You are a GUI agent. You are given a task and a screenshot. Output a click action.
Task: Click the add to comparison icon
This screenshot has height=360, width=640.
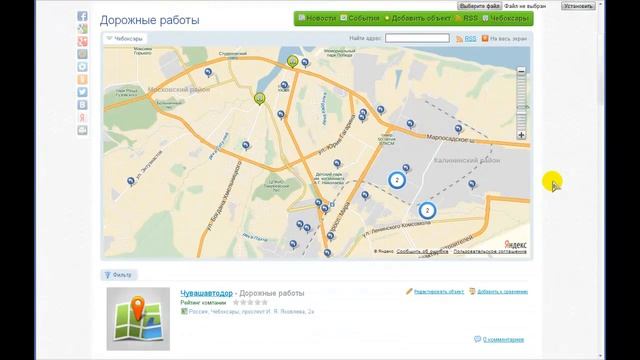coord(472,291)
